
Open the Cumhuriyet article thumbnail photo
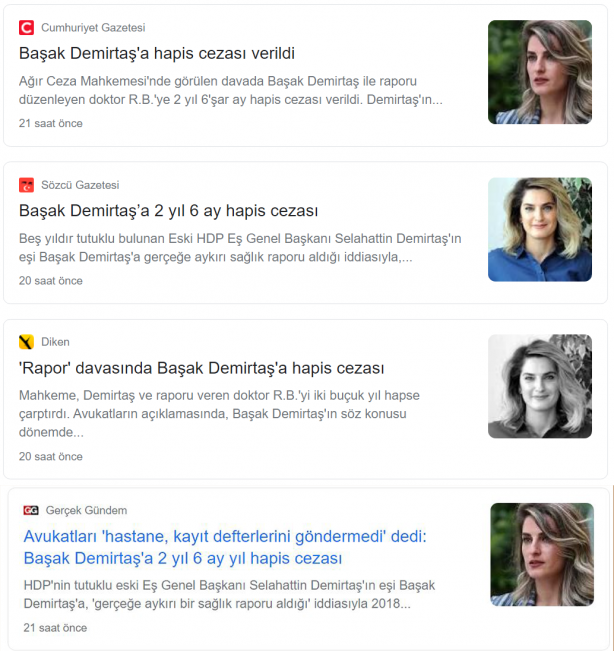pyautogui.click(x=540, y=72)
